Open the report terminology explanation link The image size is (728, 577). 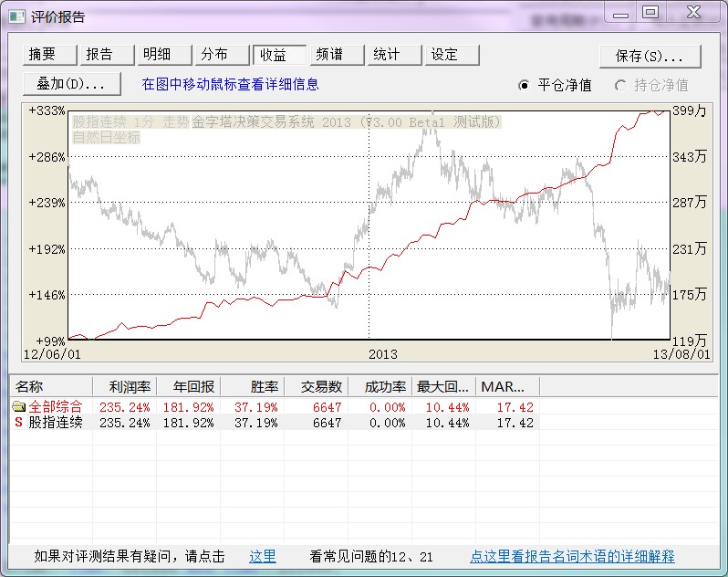(x=572, y=556)
